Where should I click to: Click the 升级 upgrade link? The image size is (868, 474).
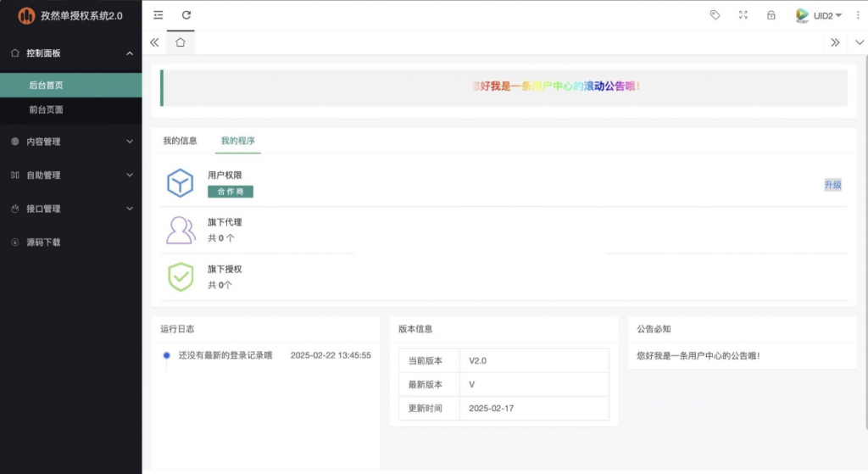tap(832, 185)
